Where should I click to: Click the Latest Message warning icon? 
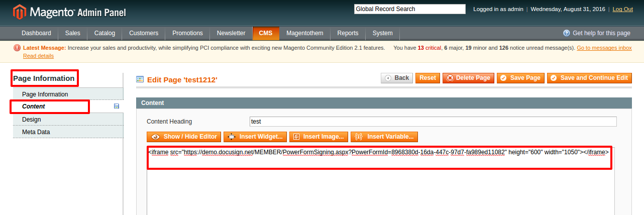tap(17, 48)
